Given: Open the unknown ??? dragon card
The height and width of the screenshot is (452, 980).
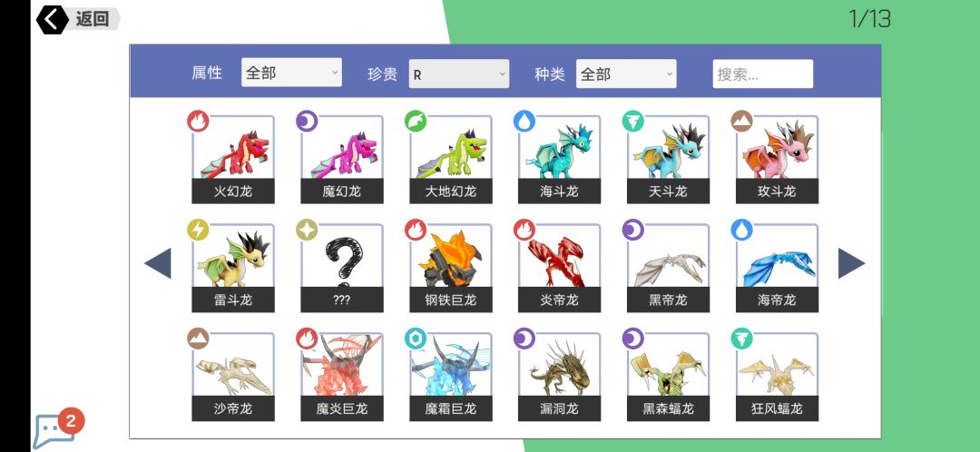Looking at the screenshot, I should point(342,268).
